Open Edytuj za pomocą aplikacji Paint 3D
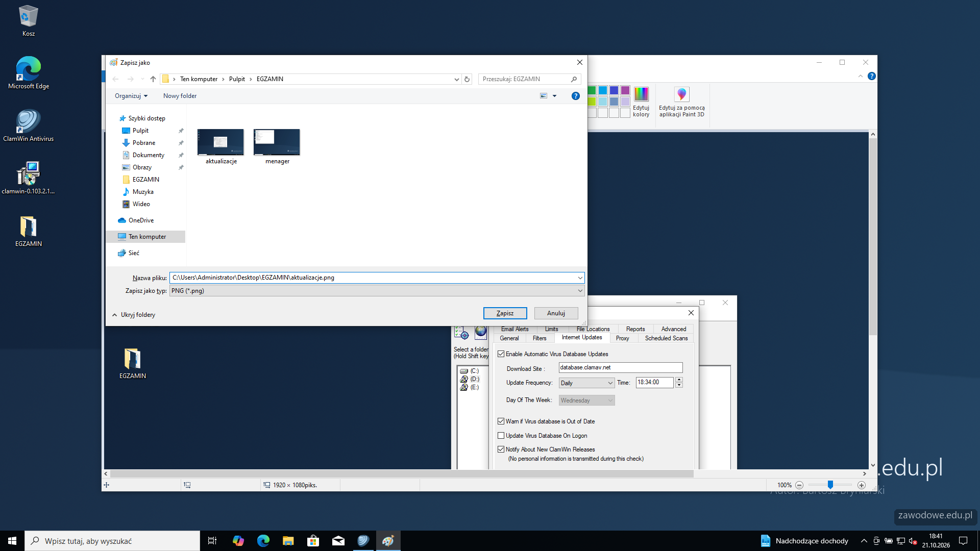980x551 pixels. pyautogui.click(x=682, y=102)
